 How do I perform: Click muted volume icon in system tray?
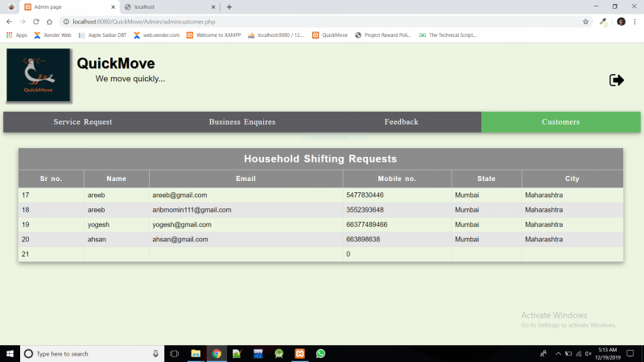point(588,353)
